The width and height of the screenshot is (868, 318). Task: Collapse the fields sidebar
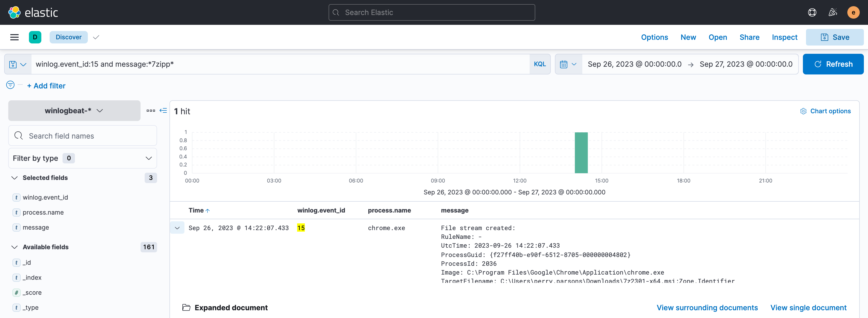[163, 111]
